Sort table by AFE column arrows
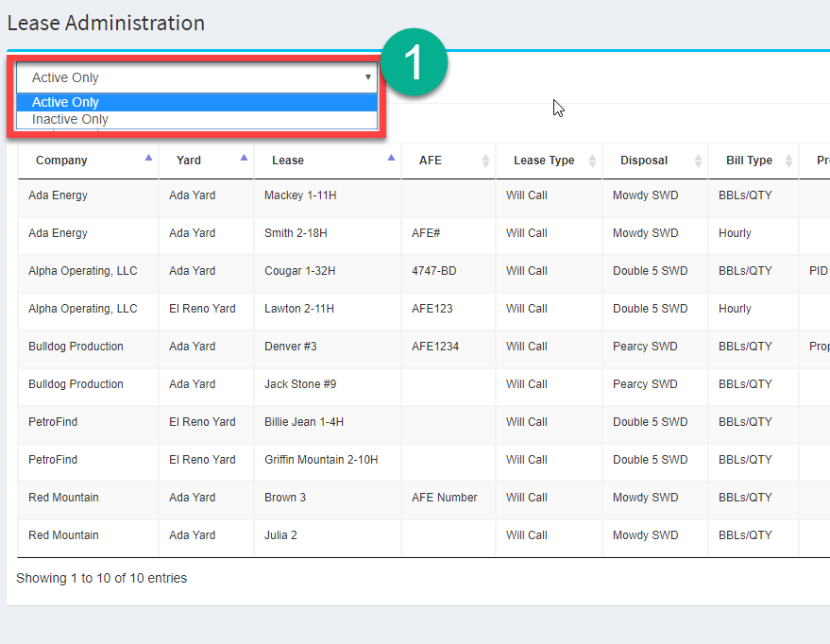830x644 pixels. click(485, 161)
